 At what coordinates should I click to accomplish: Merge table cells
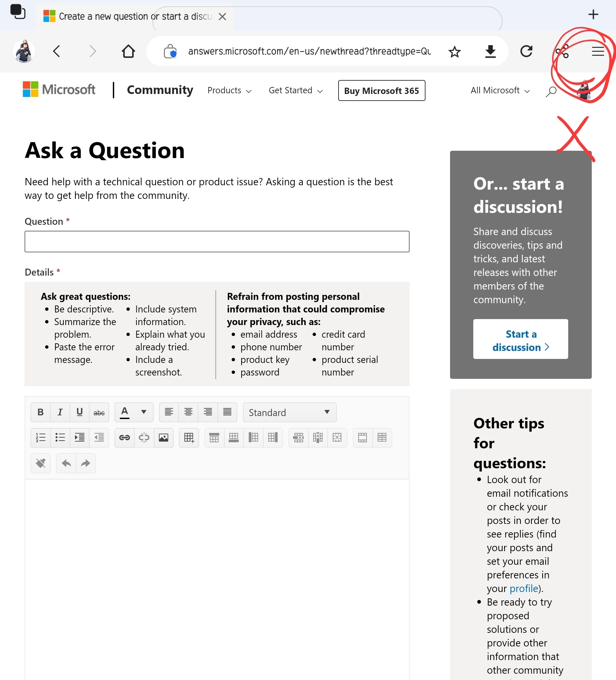point(363,438)
